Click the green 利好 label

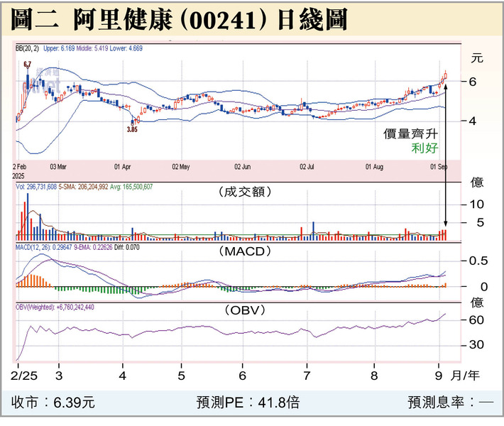(x=424, y=148)
